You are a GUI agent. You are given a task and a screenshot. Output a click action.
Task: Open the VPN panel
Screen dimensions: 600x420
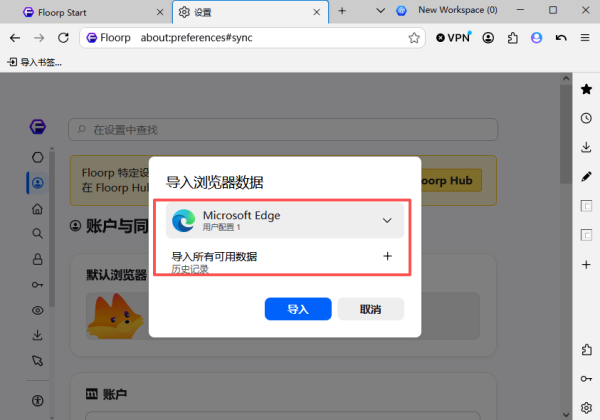[453, 38]
